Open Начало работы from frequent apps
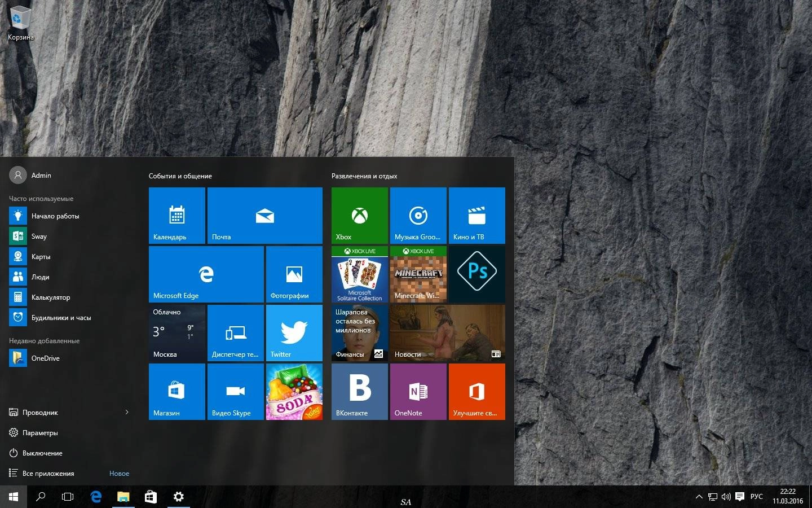 coord(70,216)
